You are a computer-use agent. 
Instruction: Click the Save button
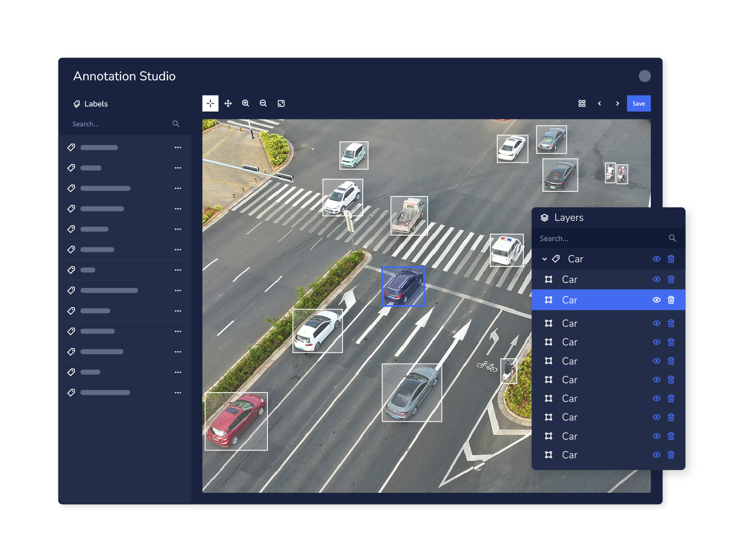point(638,104)
